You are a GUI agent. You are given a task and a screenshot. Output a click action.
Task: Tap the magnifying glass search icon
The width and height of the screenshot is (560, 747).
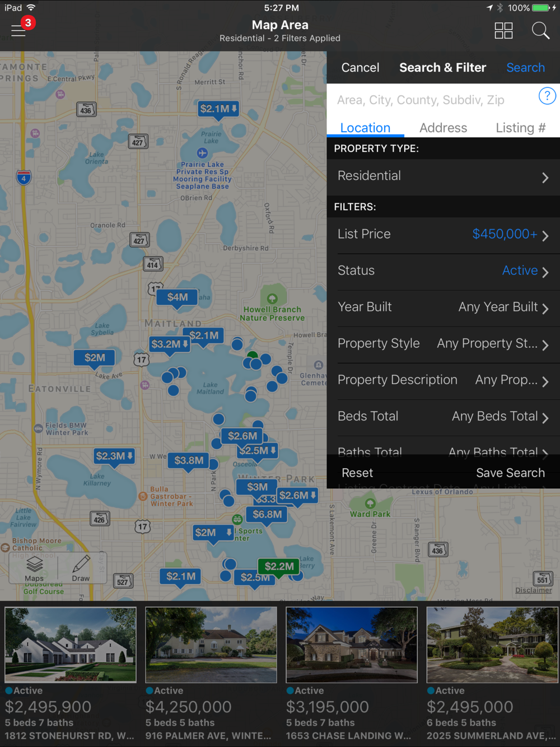(540, 31)
